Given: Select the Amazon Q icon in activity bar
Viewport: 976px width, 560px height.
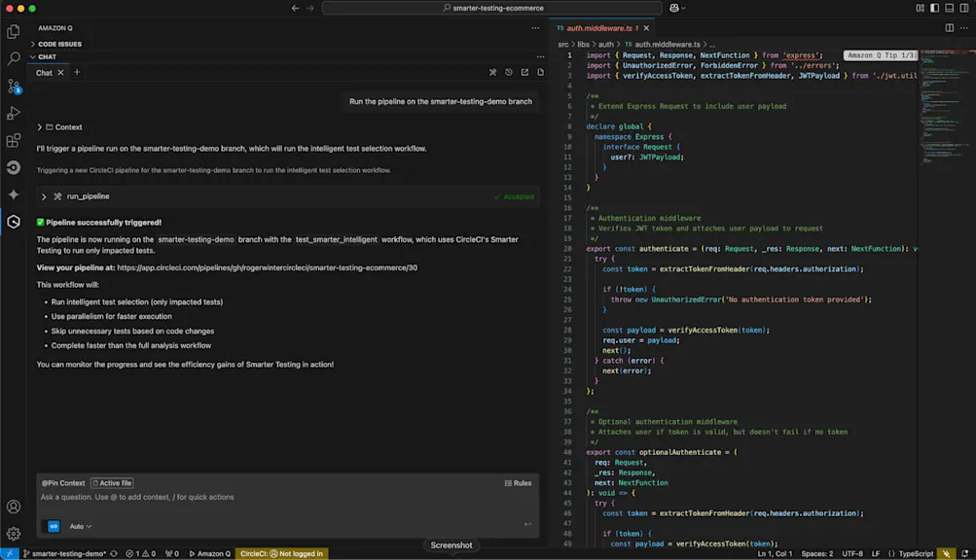Looking at the screenshot, I should 13,222.
